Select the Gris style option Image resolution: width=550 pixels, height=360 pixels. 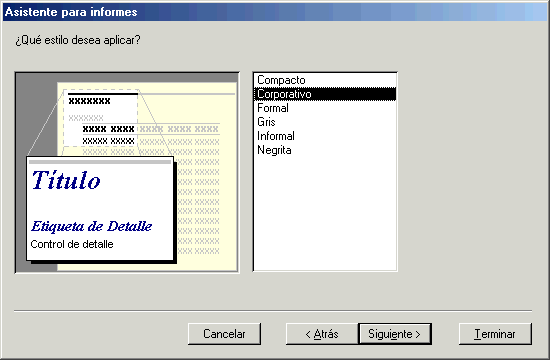click(x=325, y=122)
